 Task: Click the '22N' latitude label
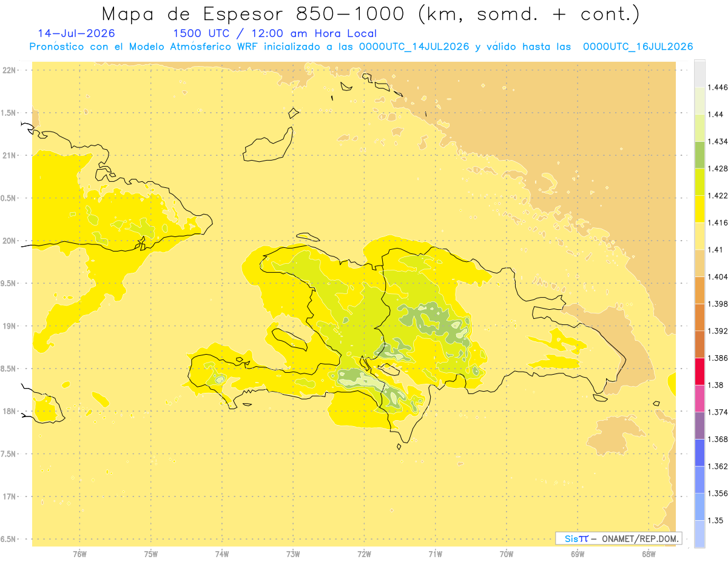pos(10,70)
